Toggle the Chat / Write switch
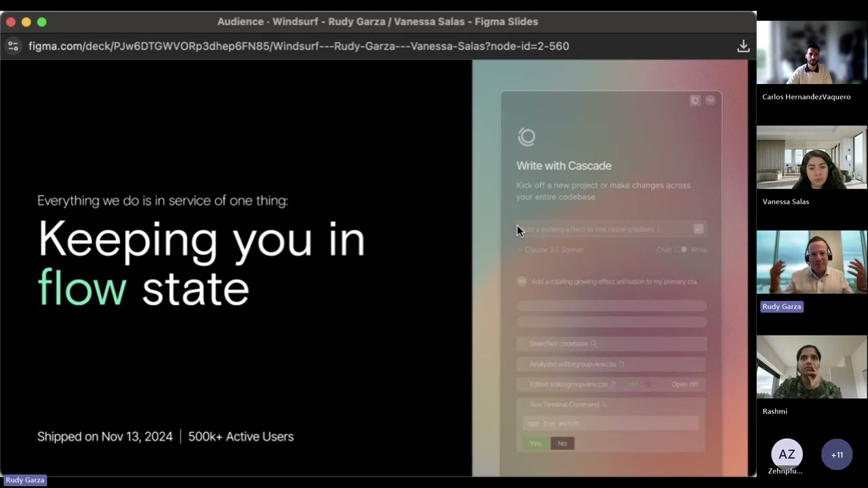This screenshot has width=868, height=488. tap(681, 249)
